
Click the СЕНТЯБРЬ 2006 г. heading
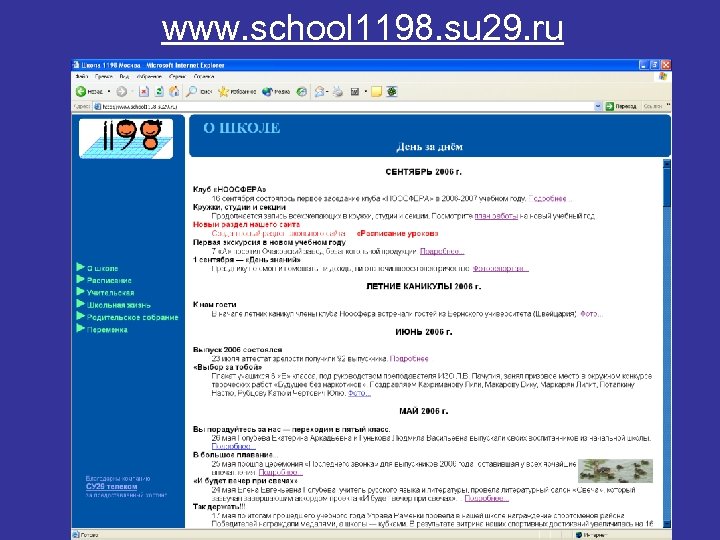(x=423, y=172)
